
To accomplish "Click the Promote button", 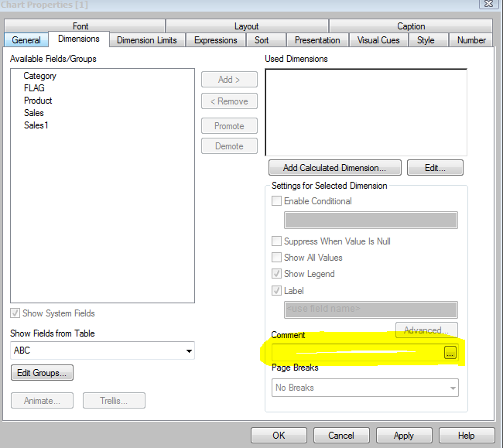I will (x=229, y=125).
